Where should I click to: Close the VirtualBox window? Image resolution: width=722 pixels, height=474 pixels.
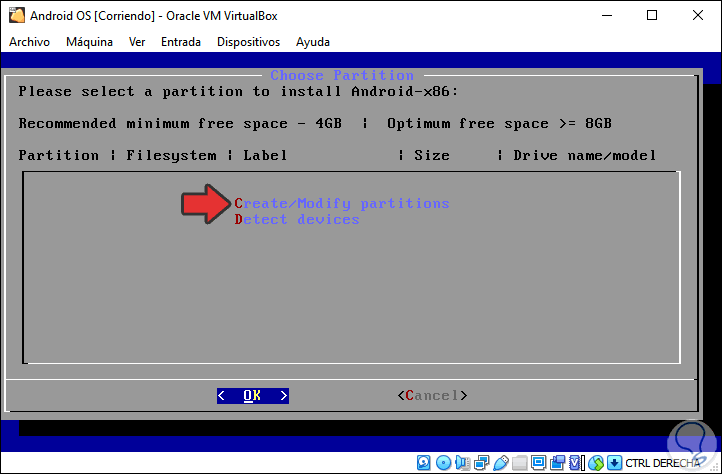[698, 15]
